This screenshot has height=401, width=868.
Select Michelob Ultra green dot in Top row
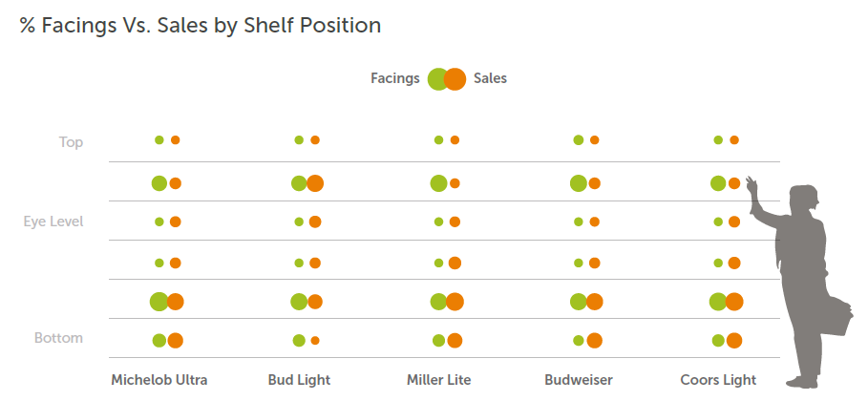pos(159,140)
